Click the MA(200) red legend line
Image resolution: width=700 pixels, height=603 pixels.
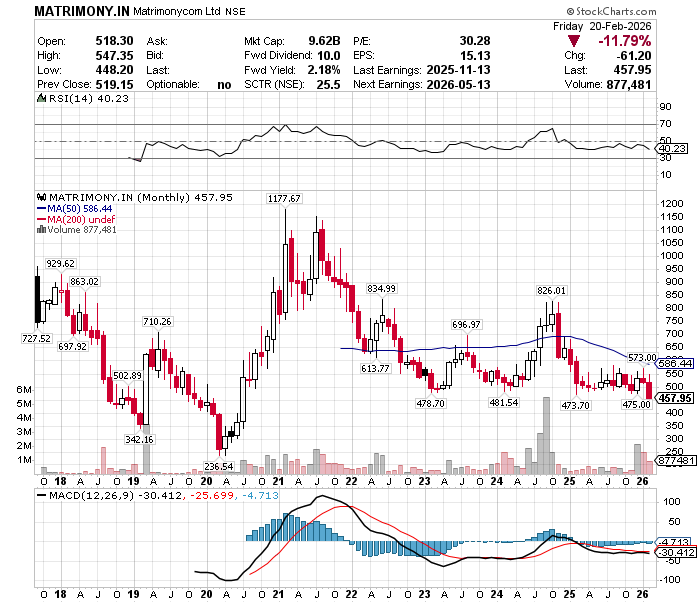pos(42,220)
